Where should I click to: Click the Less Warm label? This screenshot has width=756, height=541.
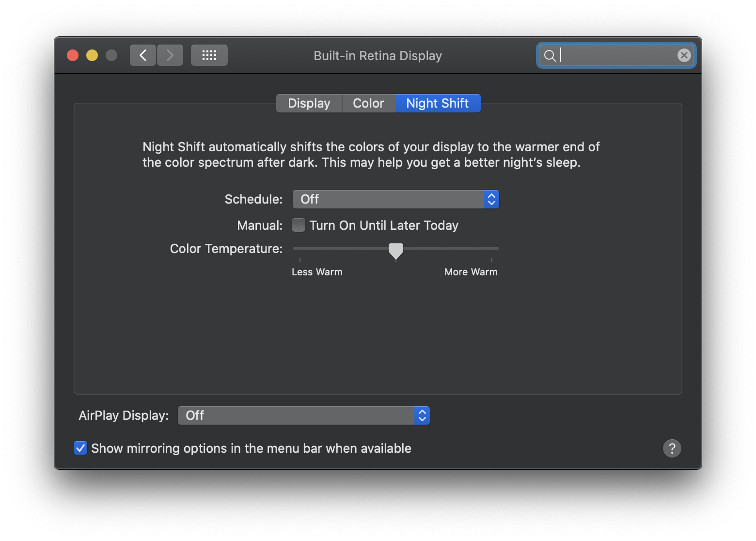(317, 272)
